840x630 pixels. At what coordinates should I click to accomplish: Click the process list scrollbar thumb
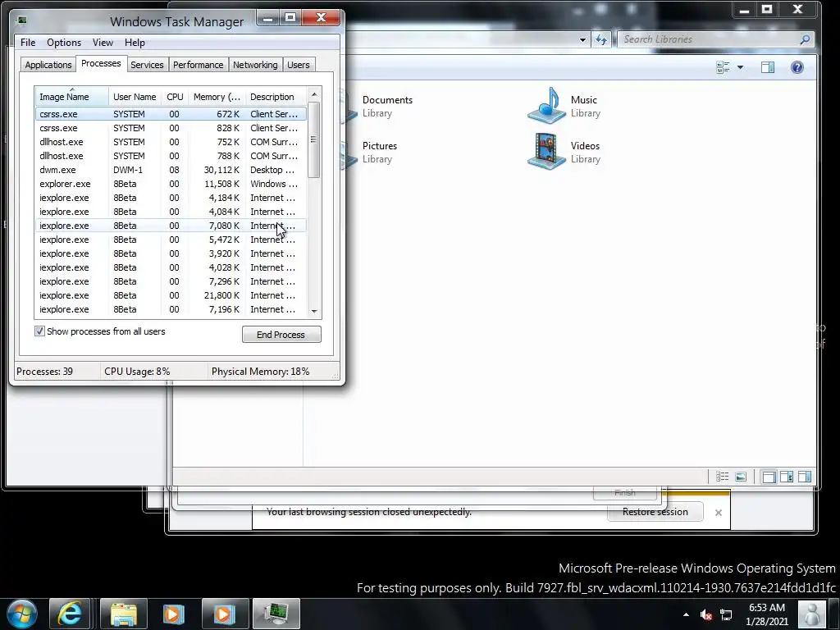tap(314, 139)
